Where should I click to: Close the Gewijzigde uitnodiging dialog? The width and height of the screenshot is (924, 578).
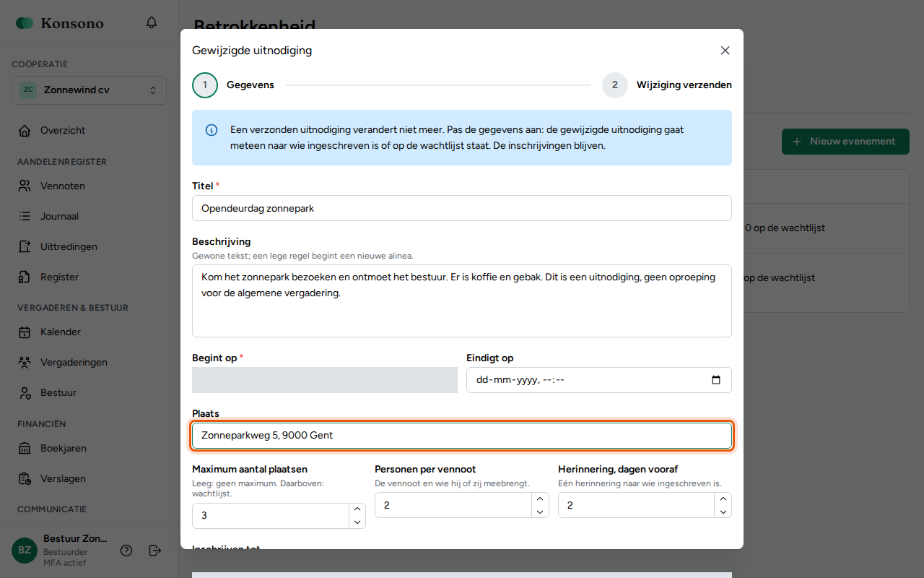click(725, 51)
